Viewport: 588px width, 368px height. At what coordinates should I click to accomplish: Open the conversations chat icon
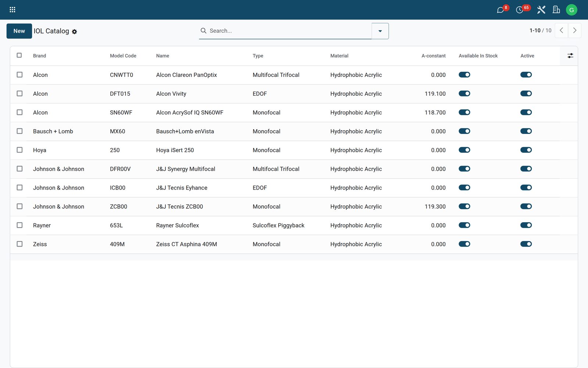[501, 10]
